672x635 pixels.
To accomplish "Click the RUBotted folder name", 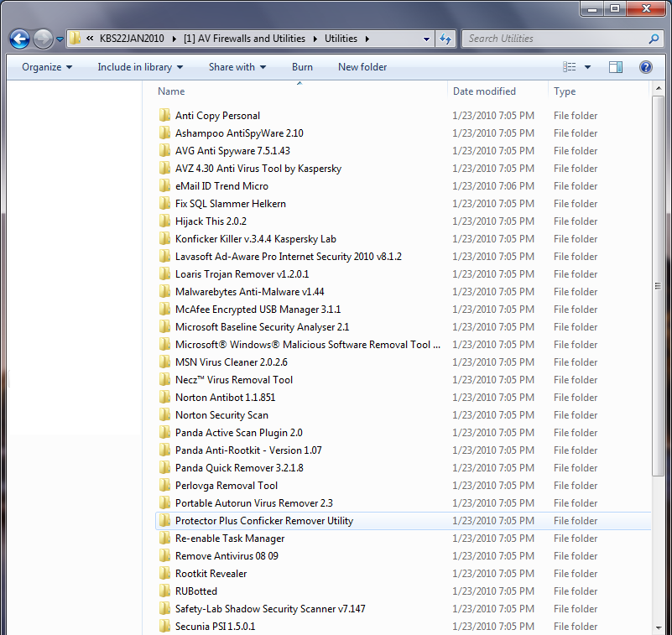I will (x=195, y=591).
